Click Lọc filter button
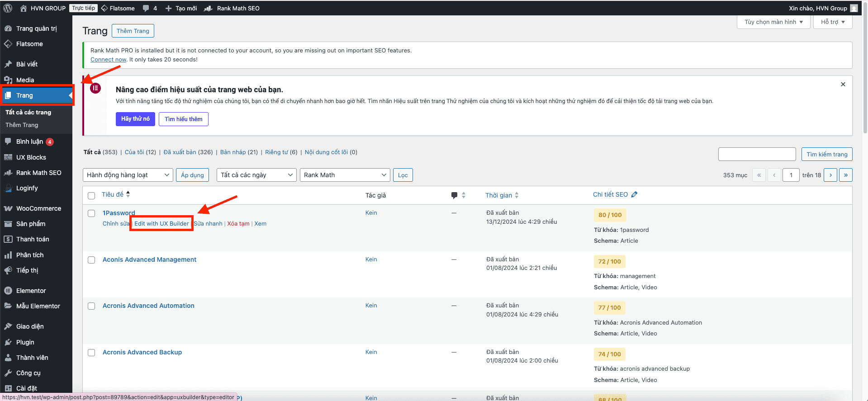 pos(403,175)
